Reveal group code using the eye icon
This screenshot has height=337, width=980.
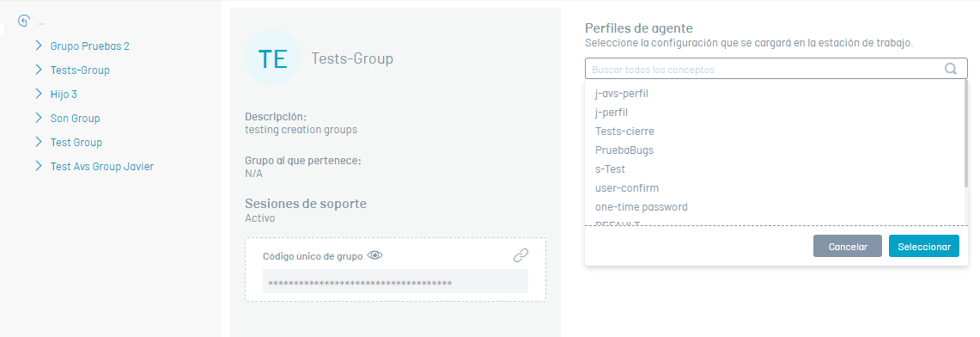point(375,255)
